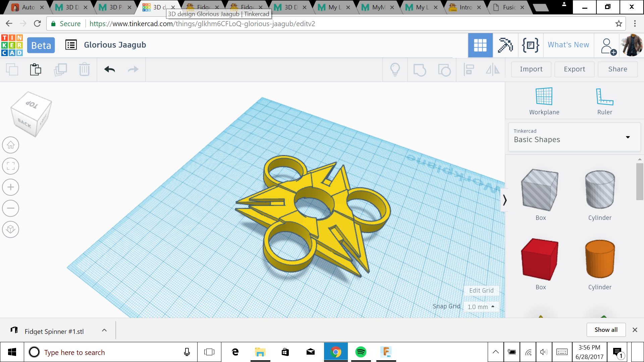Switch to the Fusion browser tab

(x=508, y=7)
